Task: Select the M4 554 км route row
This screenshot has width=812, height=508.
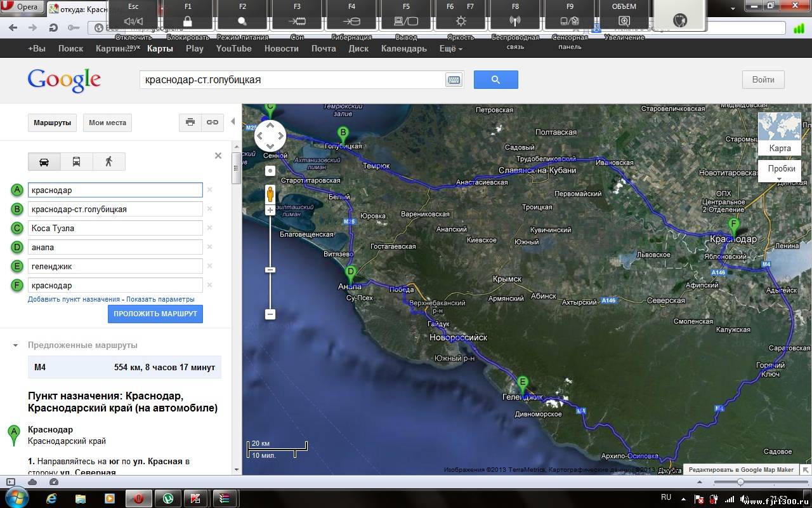Action: click(x=124, y=367)
